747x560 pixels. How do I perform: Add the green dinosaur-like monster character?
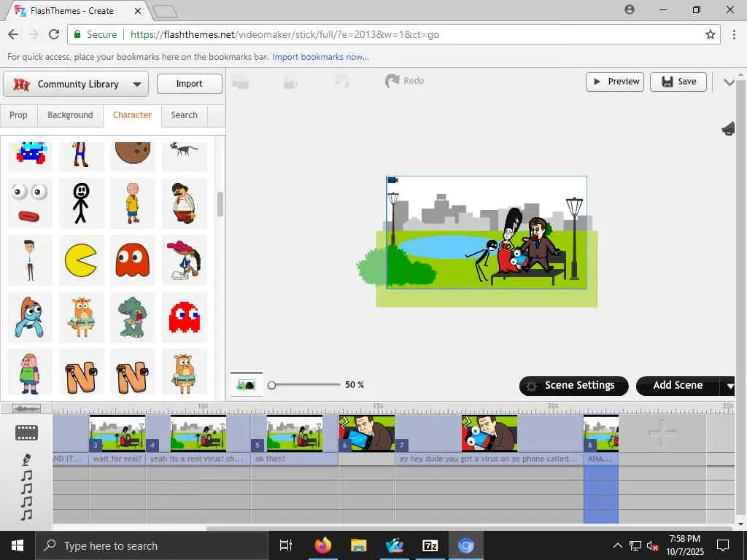click(133, 317)
